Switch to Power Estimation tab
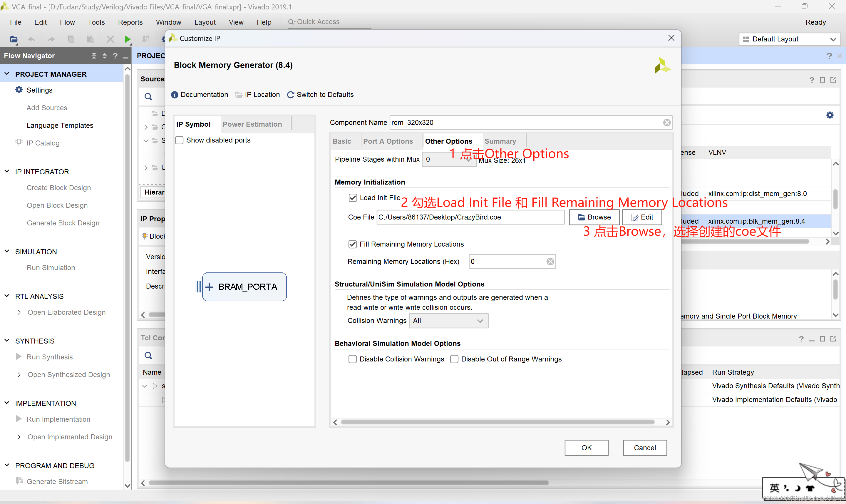 click(252, 124)
